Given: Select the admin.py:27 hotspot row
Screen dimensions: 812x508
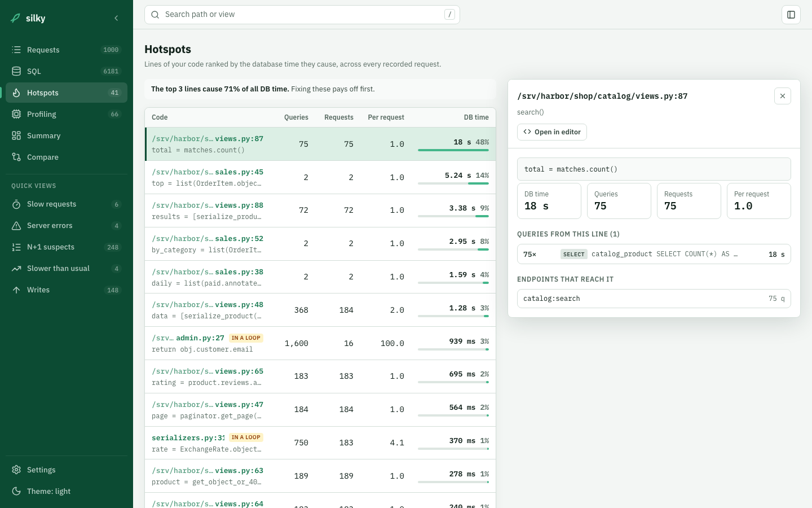Looking at the screenshot, I should click(x=320, y=343).
